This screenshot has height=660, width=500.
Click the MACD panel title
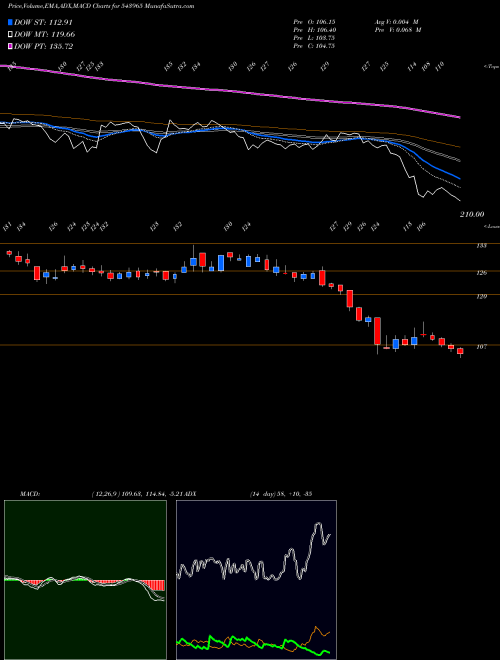coord(30,493)
